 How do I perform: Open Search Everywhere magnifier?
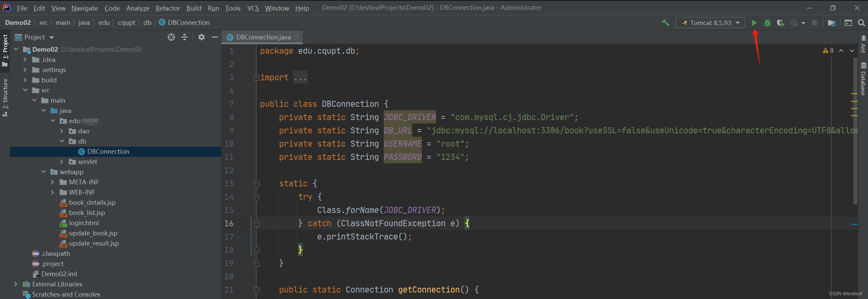pos(861,23)
